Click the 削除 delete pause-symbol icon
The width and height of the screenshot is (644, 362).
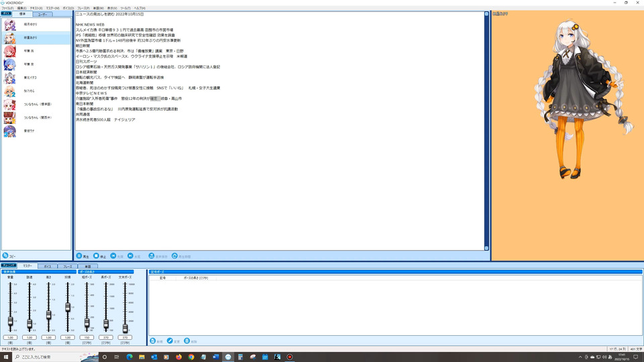187,341
